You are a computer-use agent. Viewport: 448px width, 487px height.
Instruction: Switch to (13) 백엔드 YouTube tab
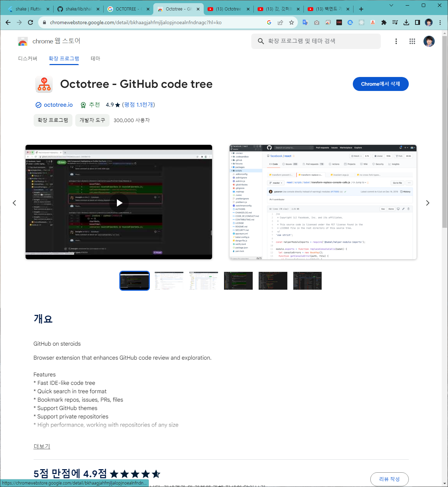click(x=328, y=9)
